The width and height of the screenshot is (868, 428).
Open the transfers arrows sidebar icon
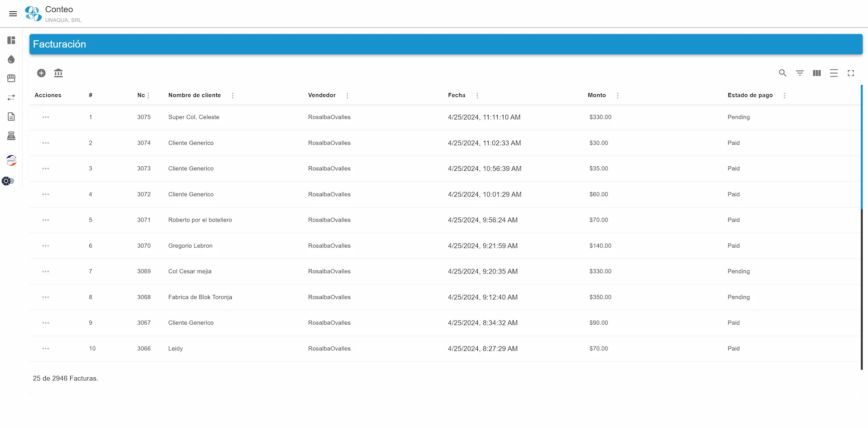[x=11, y=97]
